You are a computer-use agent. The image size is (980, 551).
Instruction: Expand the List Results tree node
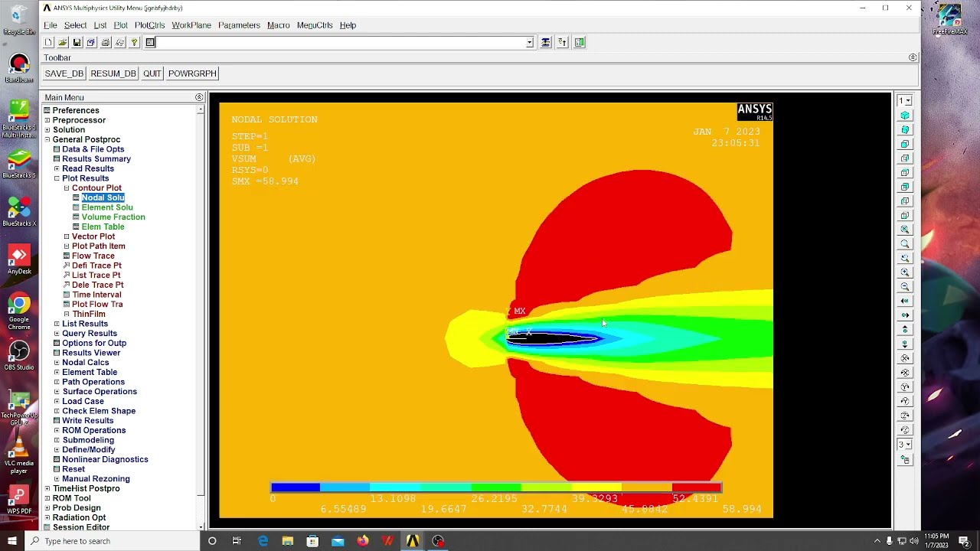57,324
